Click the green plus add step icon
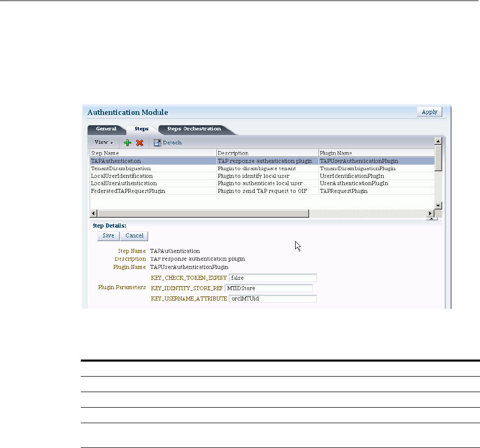Screen dimensions: 480x448 (x=127, y=142)
